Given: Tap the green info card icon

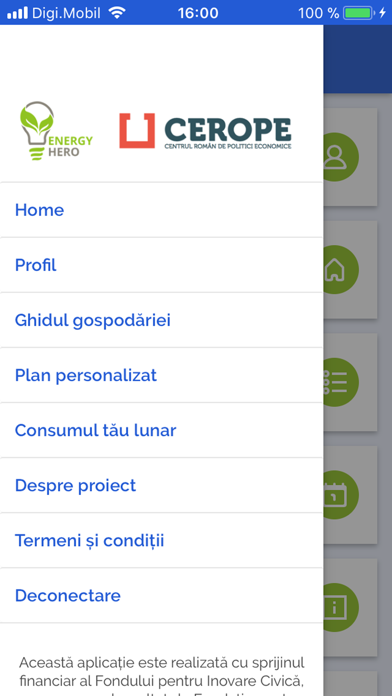Looking at the screenshot, I should tap(340, 608).
